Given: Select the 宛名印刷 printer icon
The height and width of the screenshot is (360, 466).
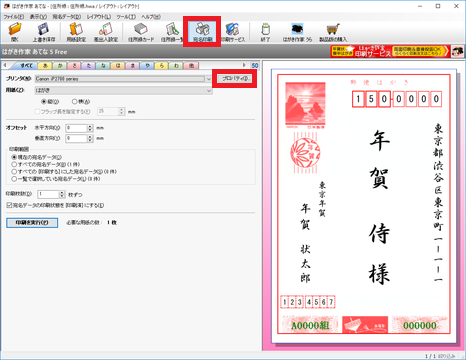Looking at the screenshot, I should pyautogui.click(x=202, y=32).
